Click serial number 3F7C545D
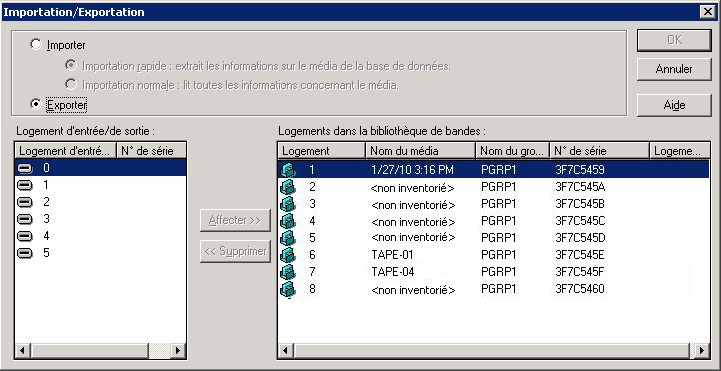 [580, 238]
